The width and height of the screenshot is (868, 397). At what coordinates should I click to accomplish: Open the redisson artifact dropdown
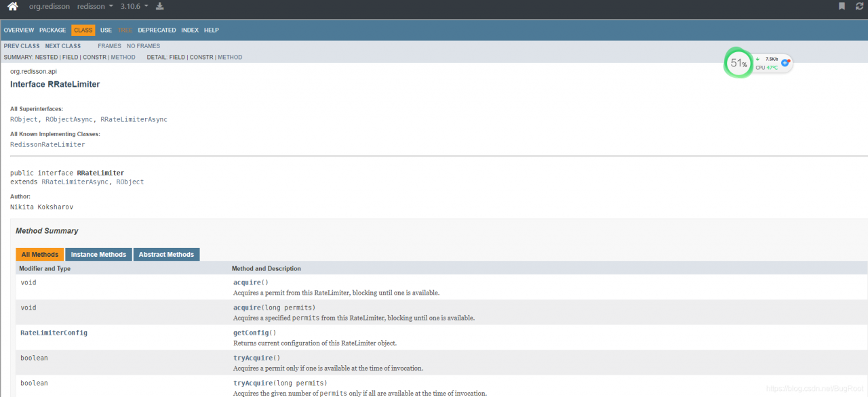[96, 7]
